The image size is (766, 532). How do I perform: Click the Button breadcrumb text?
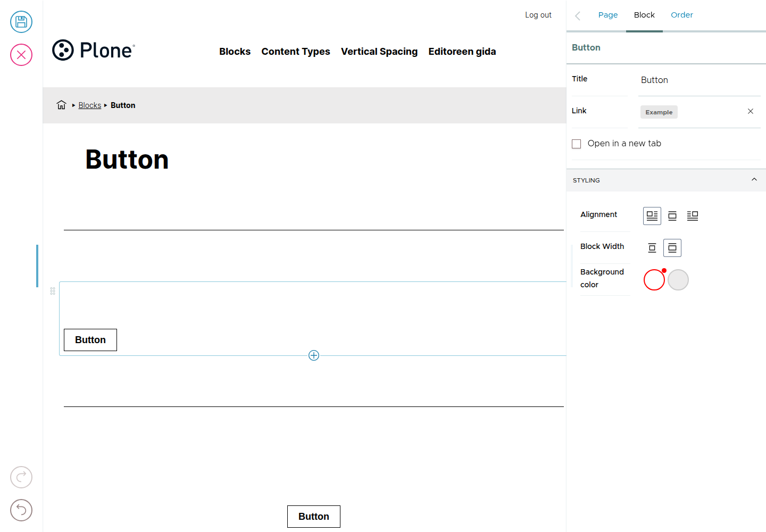click(123, 105)
